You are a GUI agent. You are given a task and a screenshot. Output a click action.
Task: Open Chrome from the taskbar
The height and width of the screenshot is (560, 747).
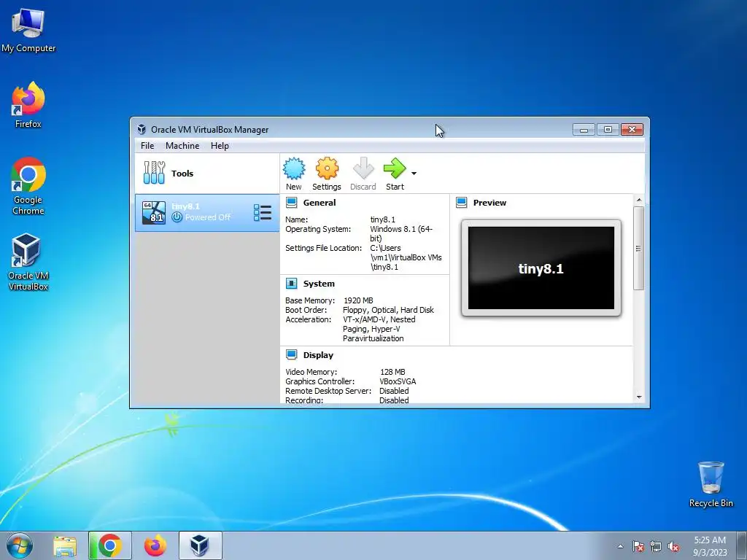point(109,545)
